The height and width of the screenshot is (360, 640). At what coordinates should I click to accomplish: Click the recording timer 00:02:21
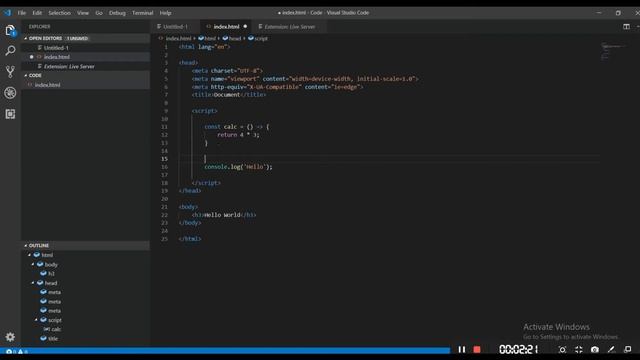(518, 350)
